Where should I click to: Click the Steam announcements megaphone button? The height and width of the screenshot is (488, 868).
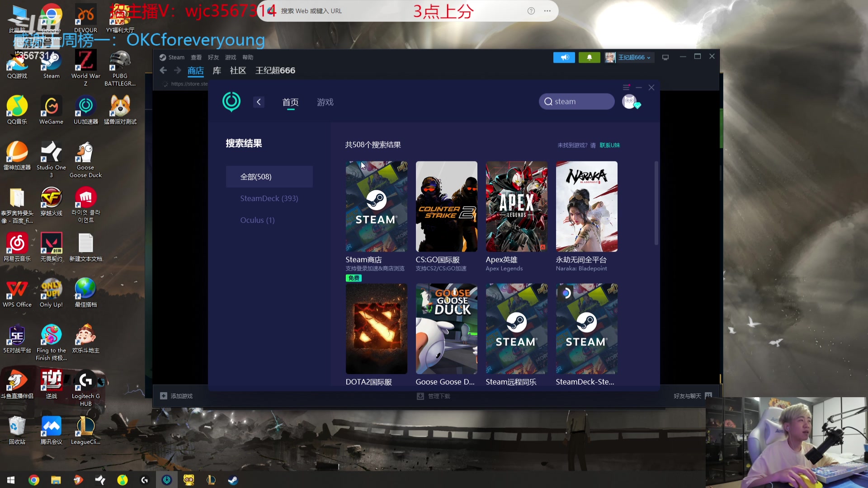pos(564,57)
